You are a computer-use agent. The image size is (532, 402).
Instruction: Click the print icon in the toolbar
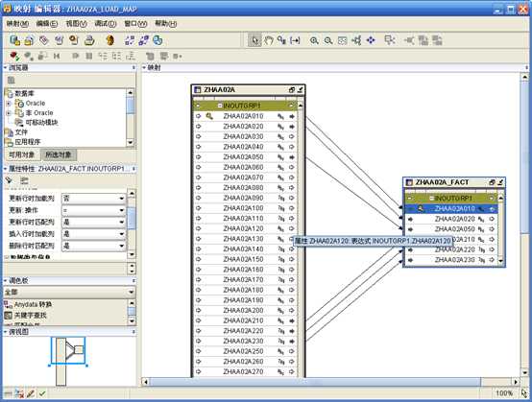click(89, 40)
